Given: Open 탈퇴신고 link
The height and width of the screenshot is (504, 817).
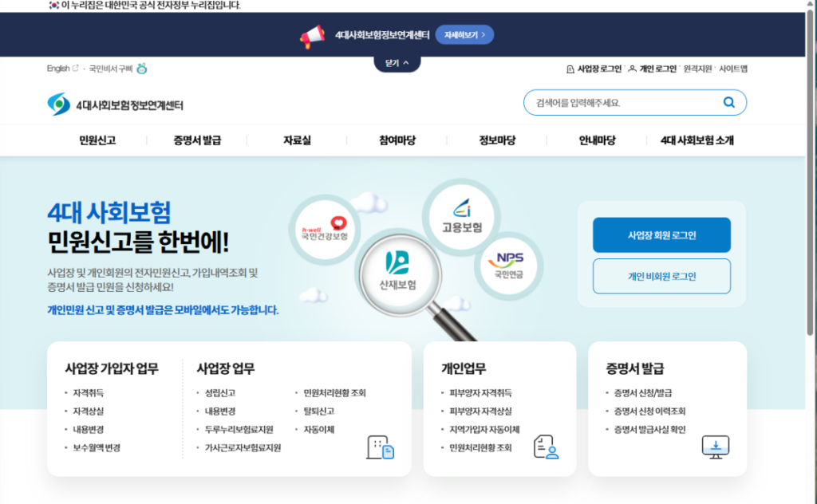Looking at the screenshot, I should [x=319, y=411].
